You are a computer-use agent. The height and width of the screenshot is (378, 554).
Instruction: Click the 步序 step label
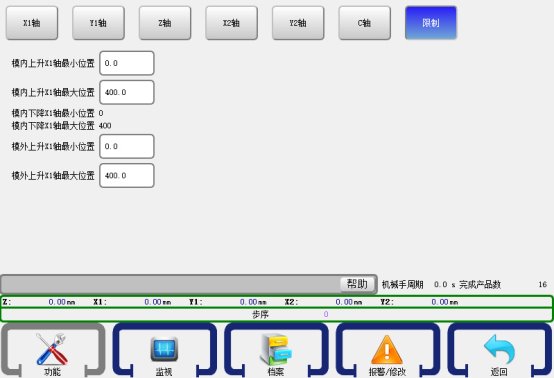click(260, 314)
